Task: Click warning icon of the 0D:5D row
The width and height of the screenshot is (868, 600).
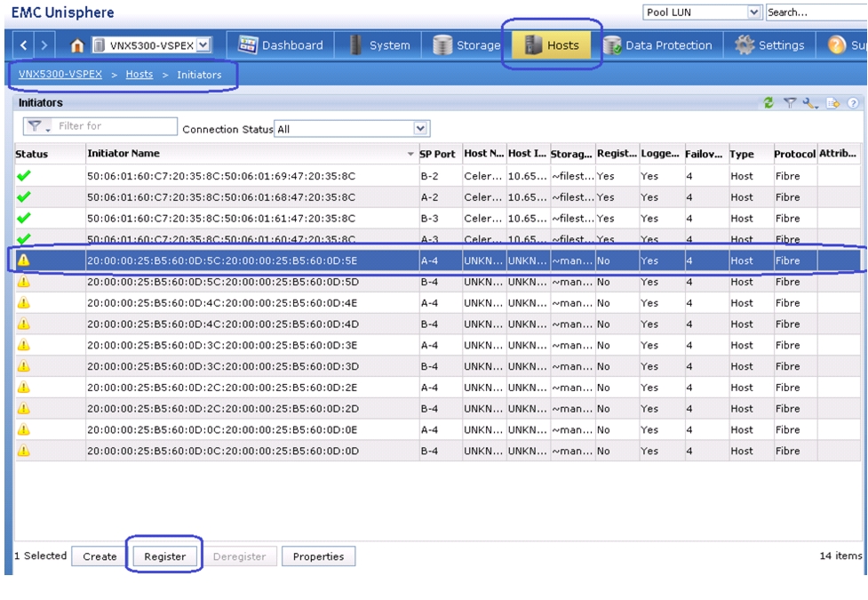Action: tap(24, 282)
